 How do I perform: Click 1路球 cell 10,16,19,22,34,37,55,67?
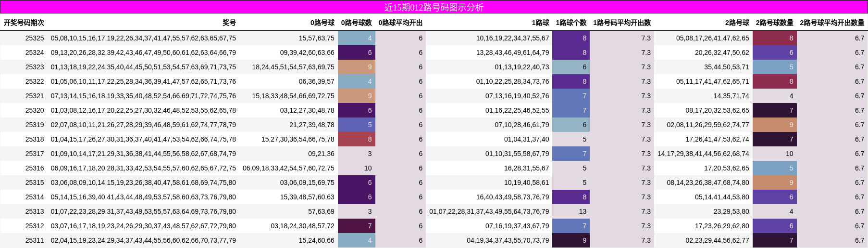tap(512, 38)
